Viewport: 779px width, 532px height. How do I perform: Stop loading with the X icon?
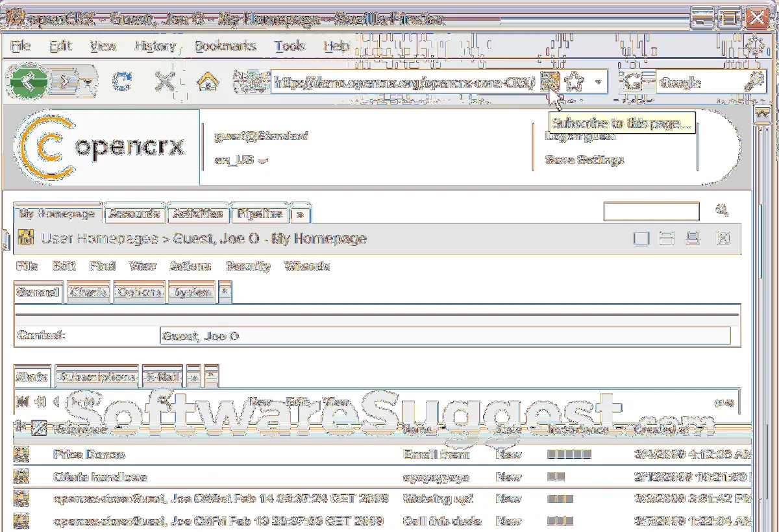166,82
